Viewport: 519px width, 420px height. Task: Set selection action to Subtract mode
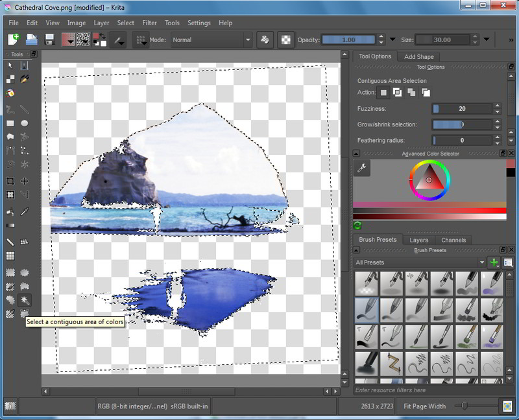click(x=411, y=92)
